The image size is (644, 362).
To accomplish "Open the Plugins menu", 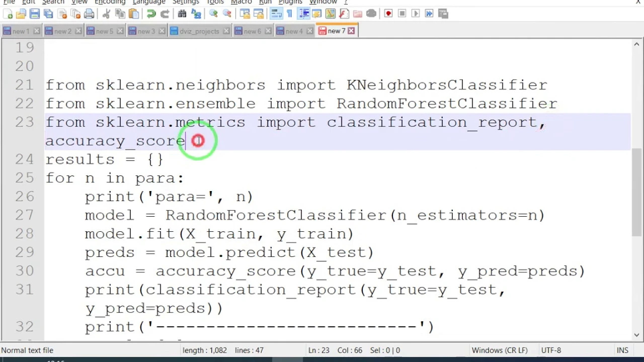I will (x=290, y=3).
